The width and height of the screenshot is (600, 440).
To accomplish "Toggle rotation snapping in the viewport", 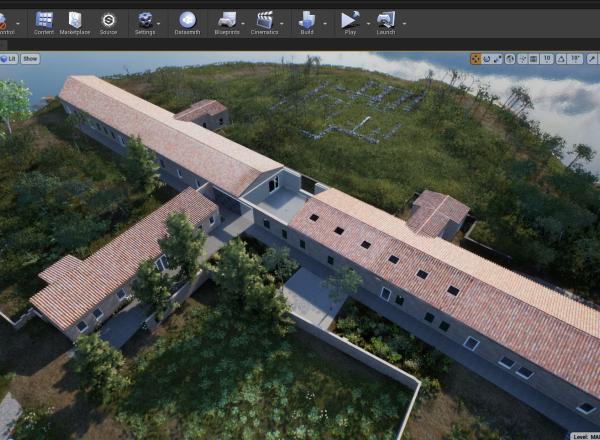I will click(561, 59).
